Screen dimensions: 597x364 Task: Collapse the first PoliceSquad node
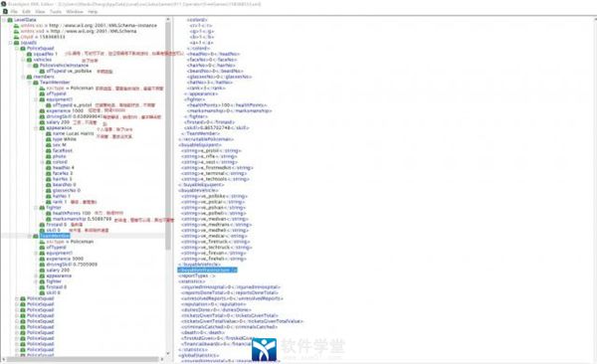pos(17,49)
